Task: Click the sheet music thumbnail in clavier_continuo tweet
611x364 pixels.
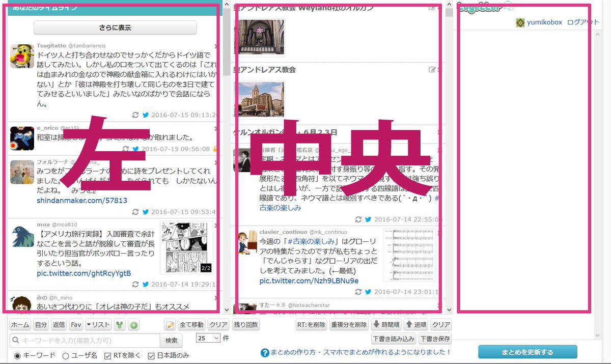Action: (409, 255)
